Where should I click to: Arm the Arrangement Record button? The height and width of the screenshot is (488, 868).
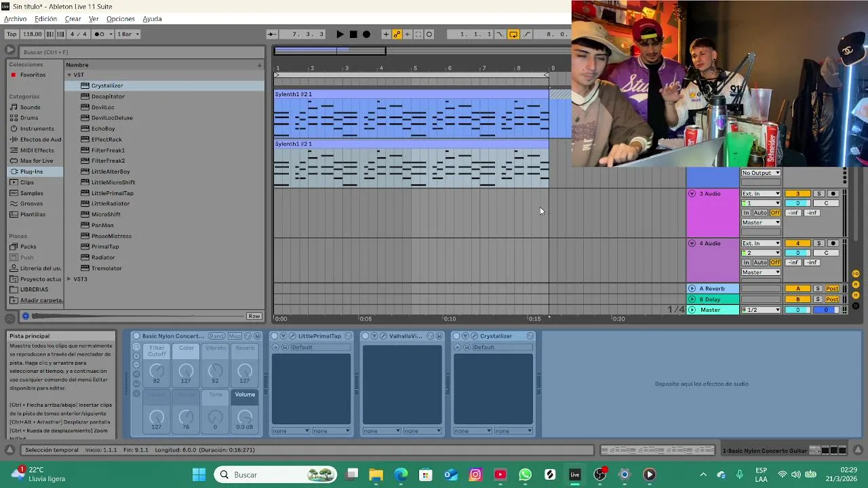pos(366,34)
